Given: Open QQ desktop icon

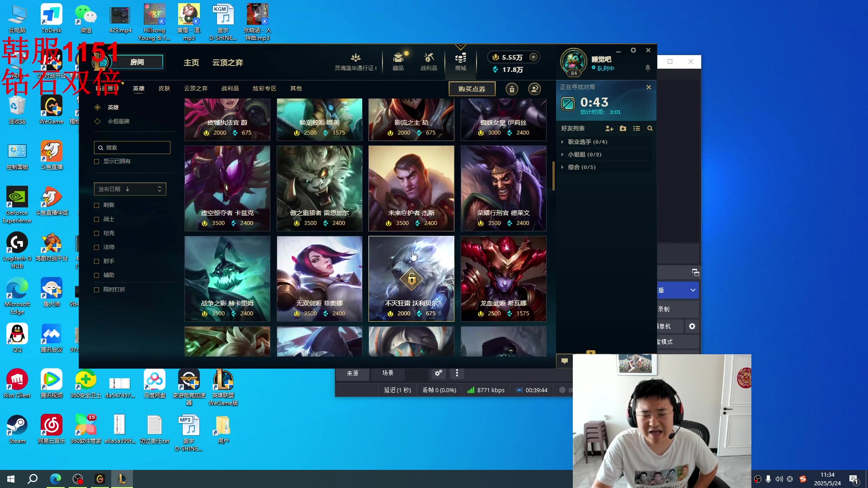Looking at the screenshot, I should tap(17, 338).
